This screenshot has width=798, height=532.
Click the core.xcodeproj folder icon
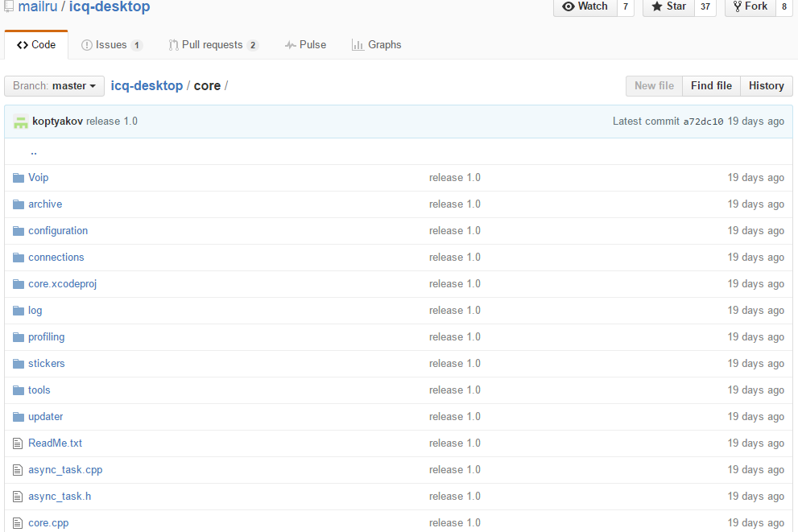19,284
